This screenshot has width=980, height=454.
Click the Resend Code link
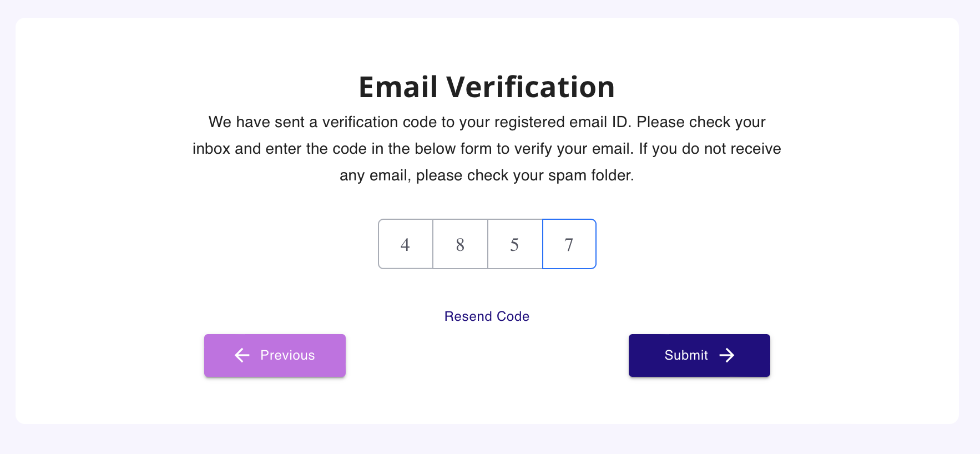[x=487, y=316]
